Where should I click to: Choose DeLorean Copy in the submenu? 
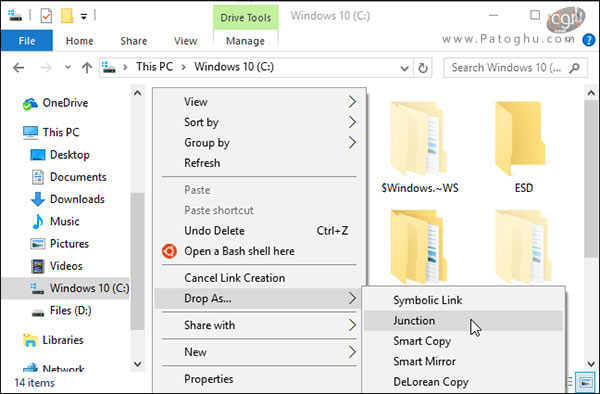463,381
